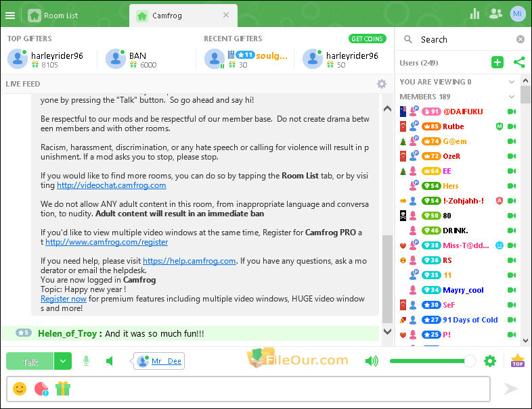Open the Talk button dropdown arrow

point(63,361)
